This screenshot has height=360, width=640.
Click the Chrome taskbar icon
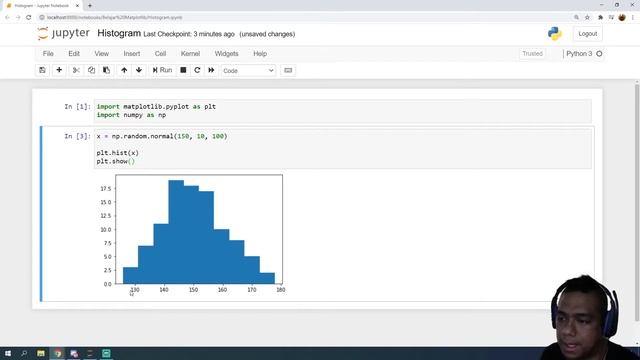(58, 353)
